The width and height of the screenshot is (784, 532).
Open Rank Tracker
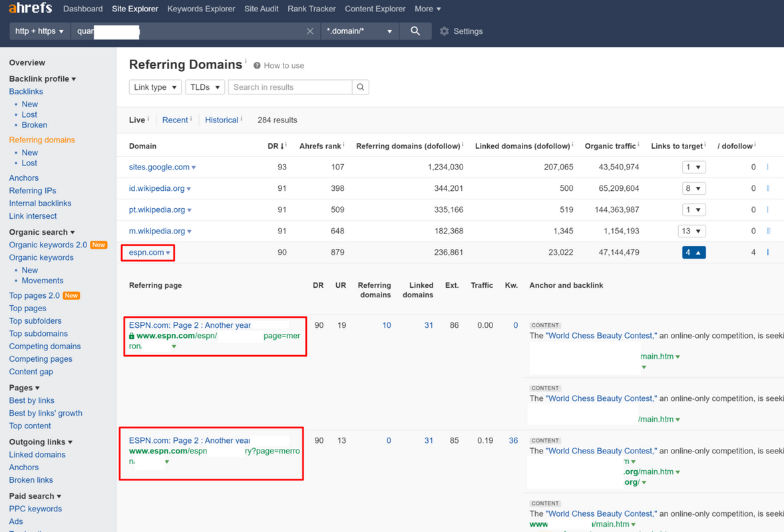(311, 9)
